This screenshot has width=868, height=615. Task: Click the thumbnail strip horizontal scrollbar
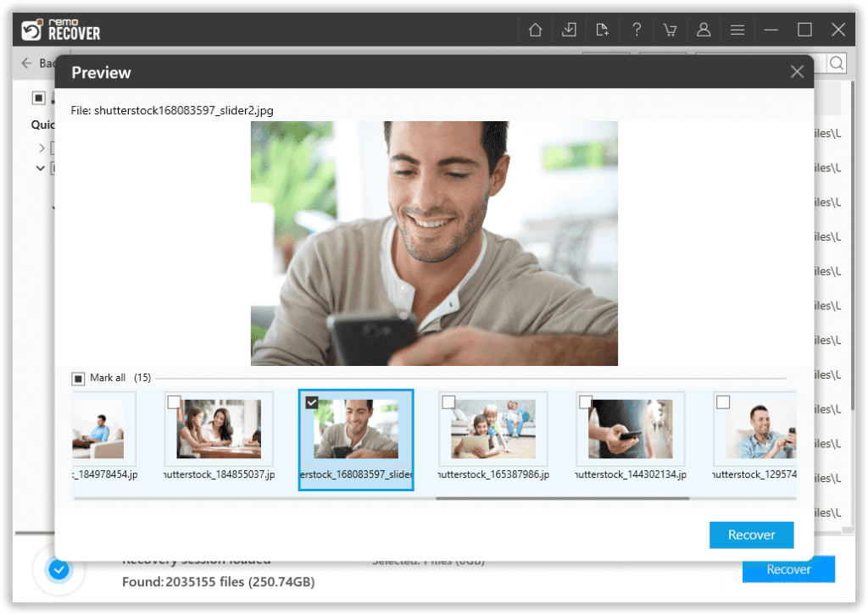562,498
